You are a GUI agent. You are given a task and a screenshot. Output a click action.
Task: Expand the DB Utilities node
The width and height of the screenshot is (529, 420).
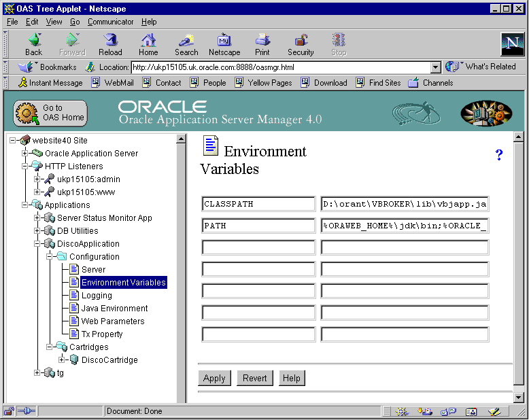click(37, 231)
